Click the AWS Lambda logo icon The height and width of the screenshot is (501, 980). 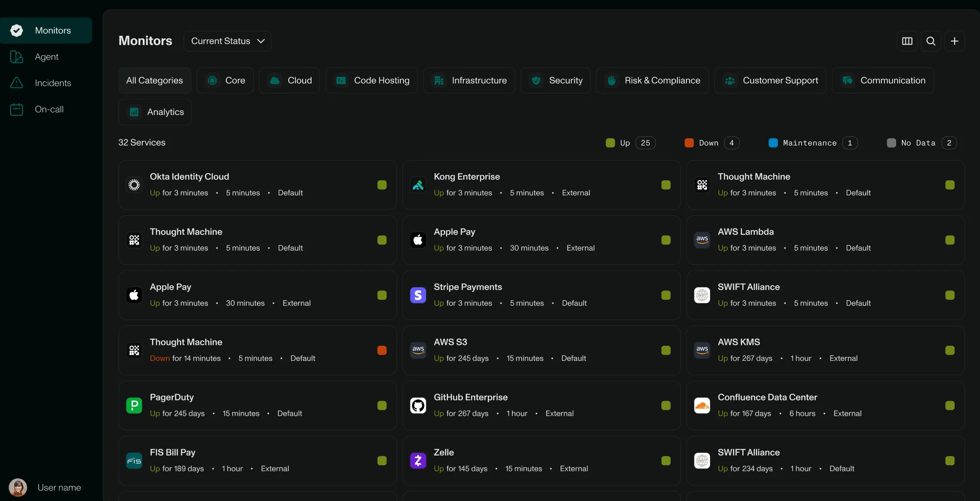pos(702,240)
